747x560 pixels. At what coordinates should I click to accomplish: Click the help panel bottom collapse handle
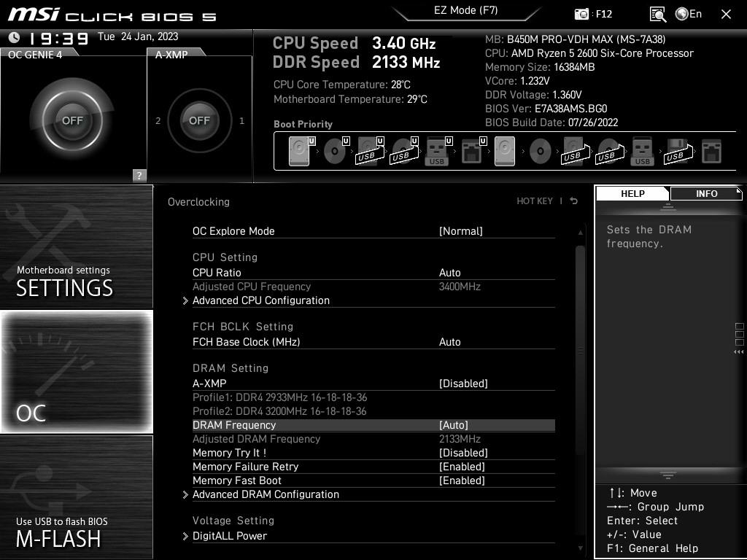(668, 475)
